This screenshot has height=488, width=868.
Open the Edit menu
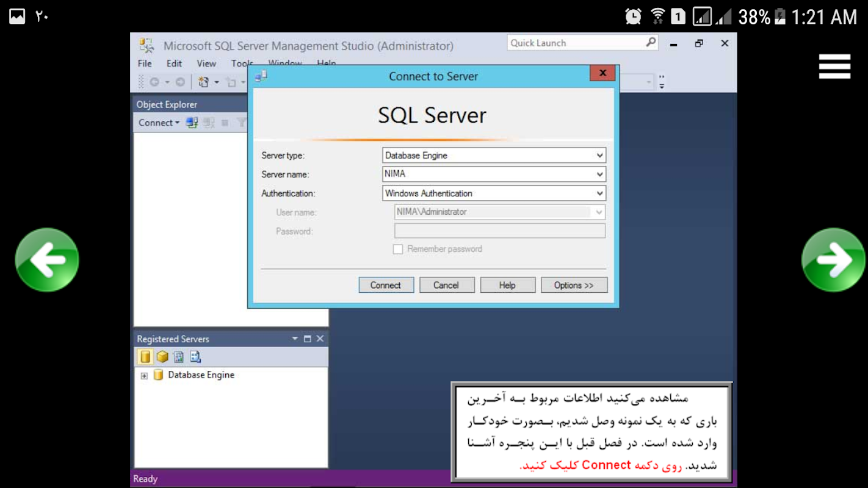(174, 63)
